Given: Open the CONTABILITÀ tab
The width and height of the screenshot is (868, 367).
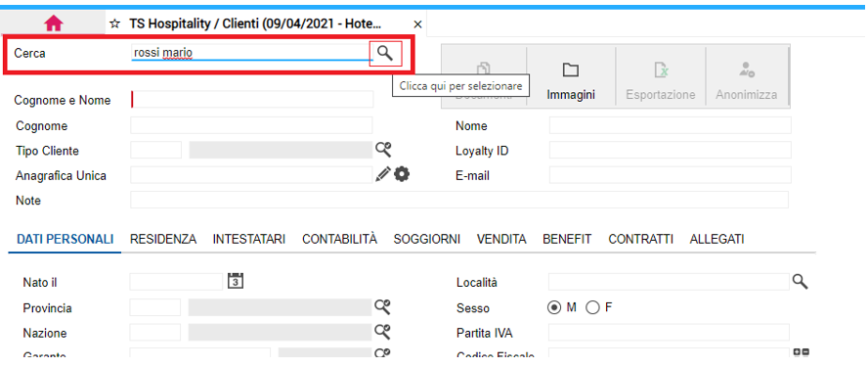Looking at the screenshot, I should (x=339, y=239).
